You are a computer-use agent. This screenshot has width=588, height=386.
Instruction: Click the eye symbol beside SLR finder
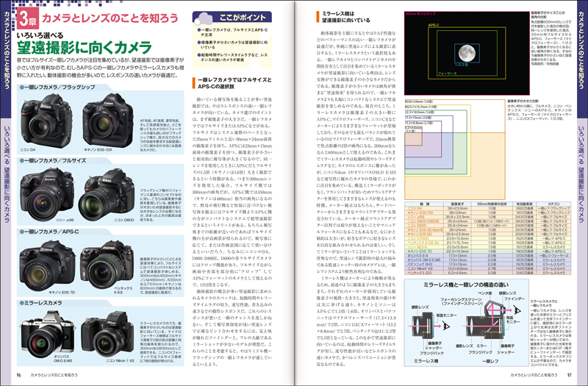[x=517, y=310]
